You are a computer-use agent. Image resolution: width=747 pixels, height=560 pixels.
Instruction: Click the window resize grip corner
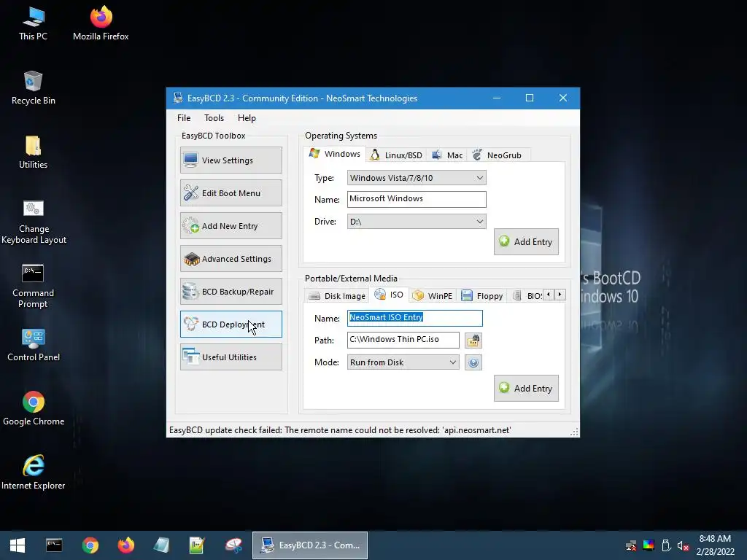pos(575,432)
